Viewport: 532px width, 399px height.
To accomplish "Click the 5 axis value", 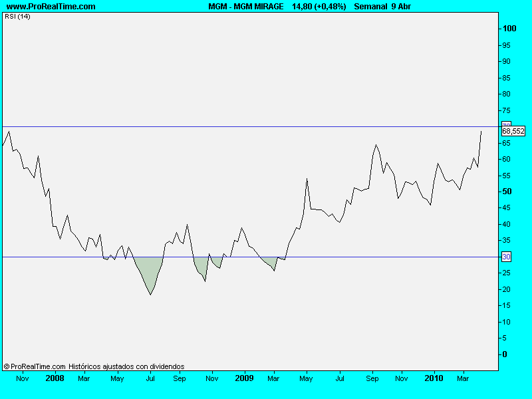I will point(505,338).
